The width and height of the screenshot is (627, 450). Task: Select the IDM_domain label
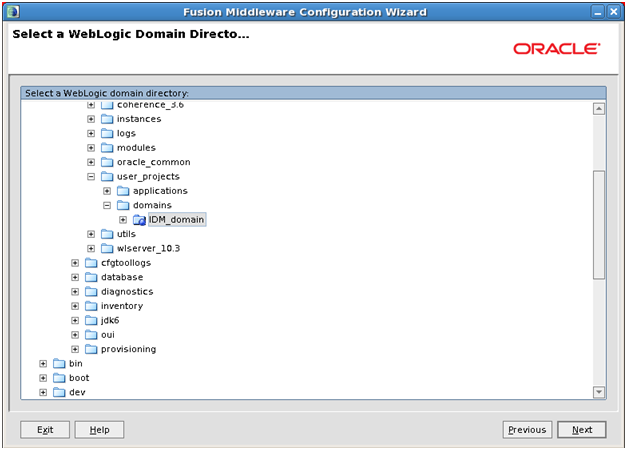(x=177, y=220)
